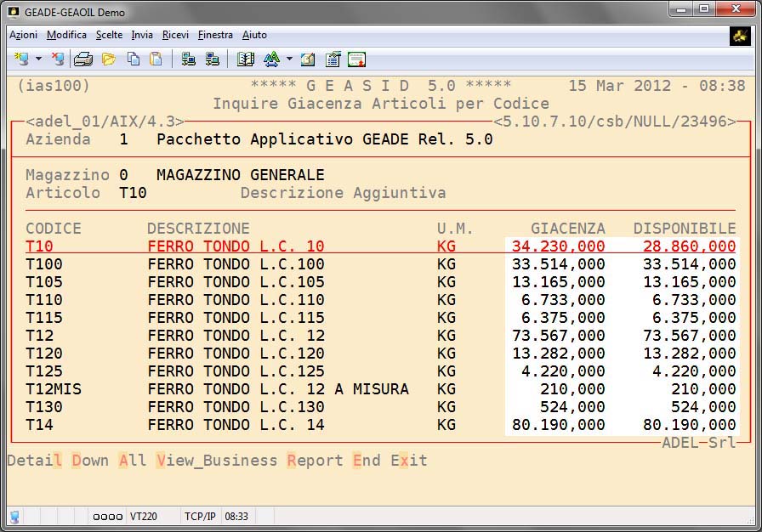Click the connection icon in status bar
The image size is (762, 532).
[x=14, y=516]
